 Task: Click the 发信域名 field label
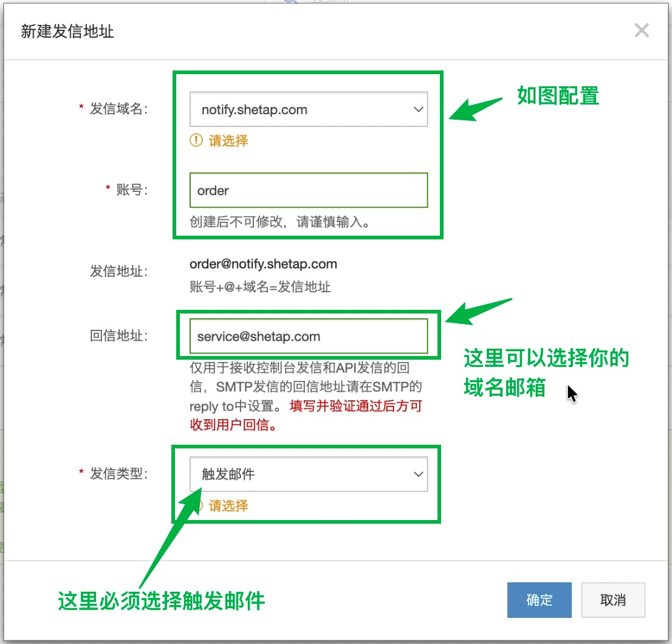(118, 109)
